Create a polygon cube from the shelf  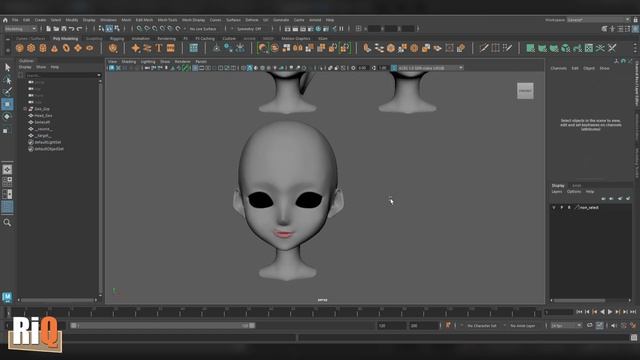(x=31, y=48)
